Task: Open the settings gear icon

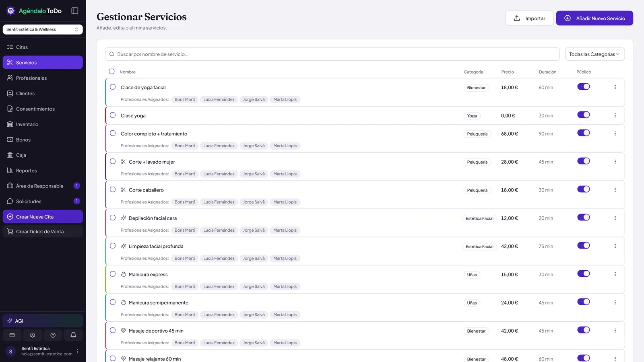Action: (33, 335)
